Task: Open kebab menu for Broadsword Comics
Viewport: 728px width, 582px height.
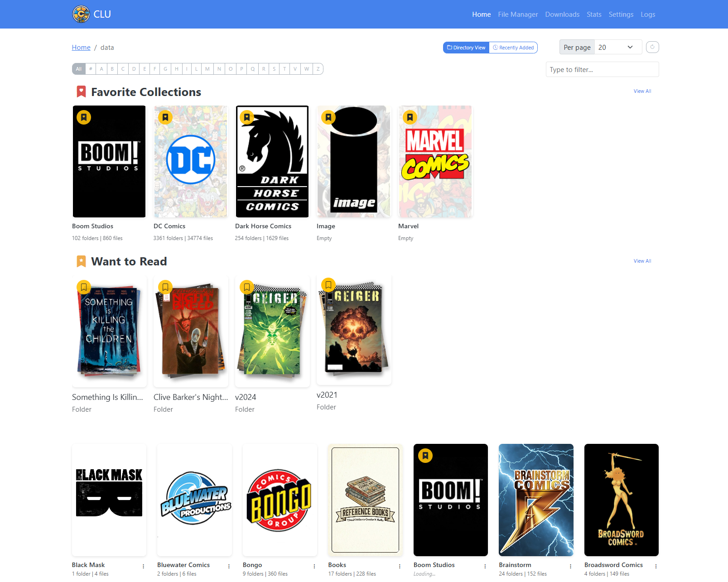Action: [x=656, y=566]
